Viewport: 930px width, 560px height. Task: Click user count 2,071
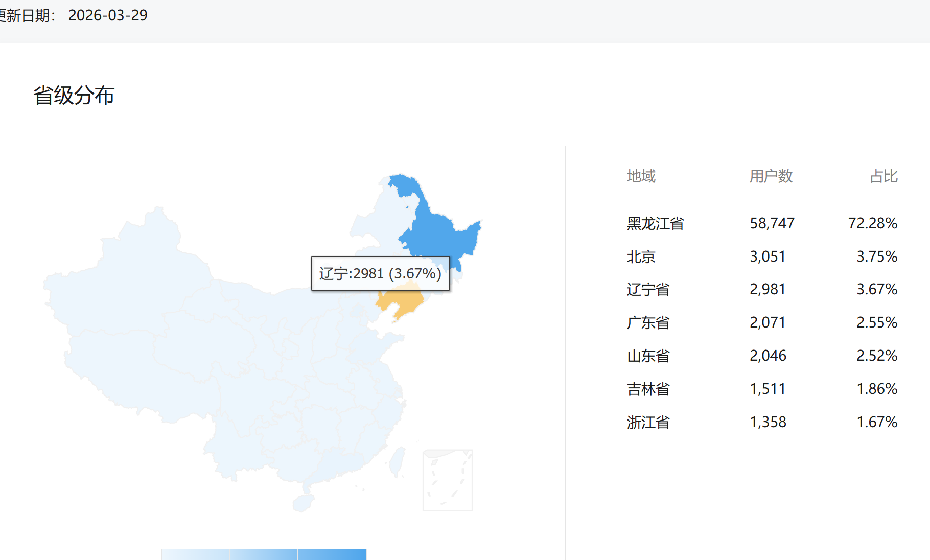tap(768, 322)
